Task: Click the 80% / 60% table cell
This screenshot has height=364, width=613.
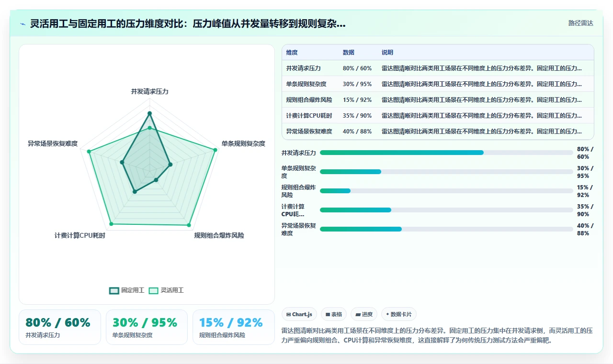Action: coord(357,68)
